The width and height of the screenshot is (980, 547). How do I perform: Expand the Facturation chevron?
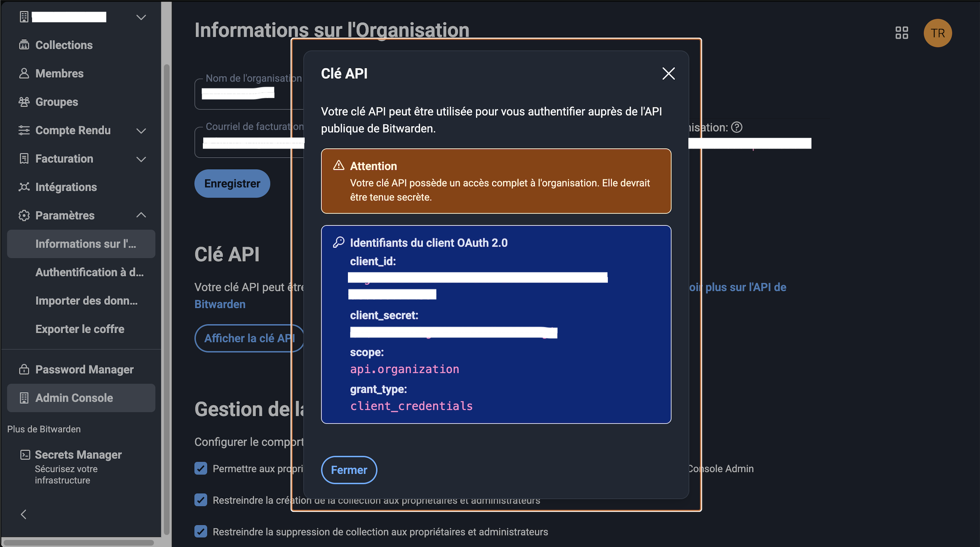point(141,159)
